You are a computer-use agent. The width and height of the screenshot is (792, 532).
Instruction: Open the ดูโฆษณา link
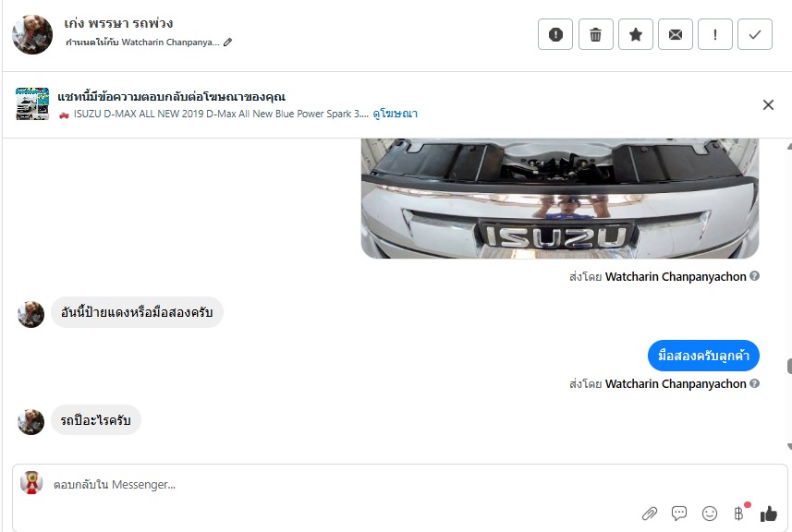[x=395, y=115]
